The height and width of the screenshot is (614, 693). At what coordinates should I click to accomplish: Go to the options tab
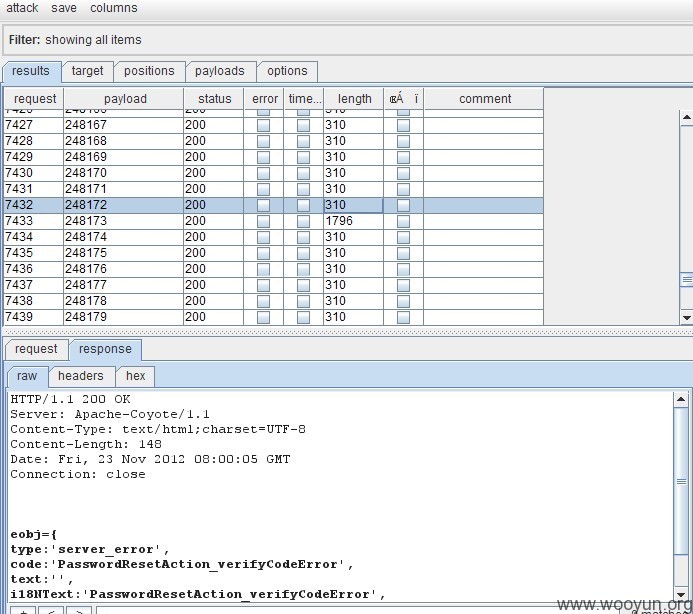pyautogui.click(x=287, y=71)
